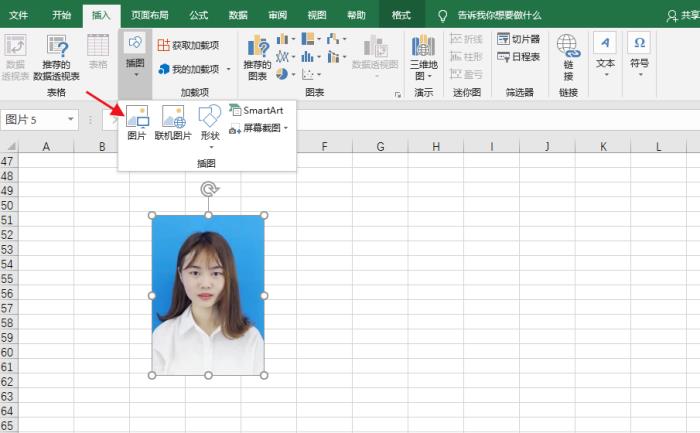700x433 pixels.
Task: Click the 共享 share button
Action: pos(678,15)
